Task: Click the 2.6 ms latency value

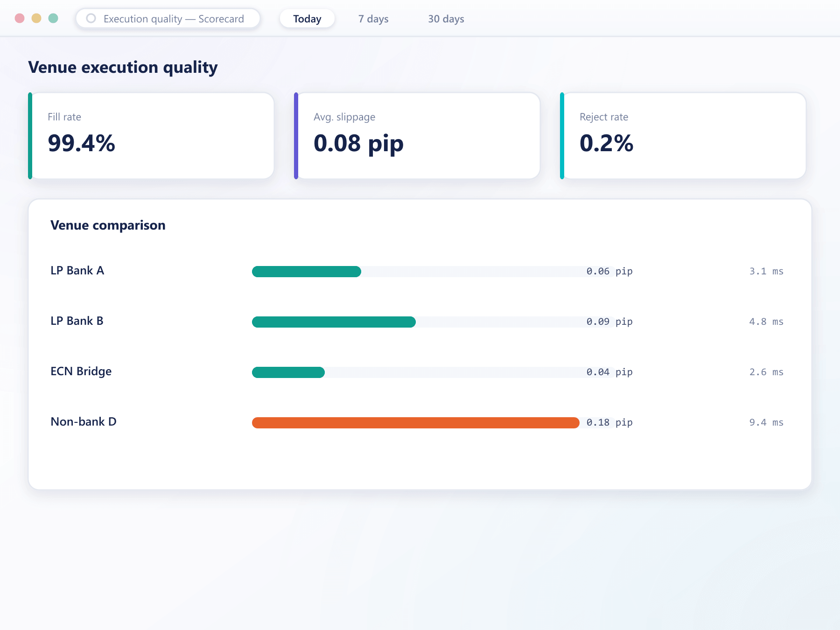Action: click(766, 372)
